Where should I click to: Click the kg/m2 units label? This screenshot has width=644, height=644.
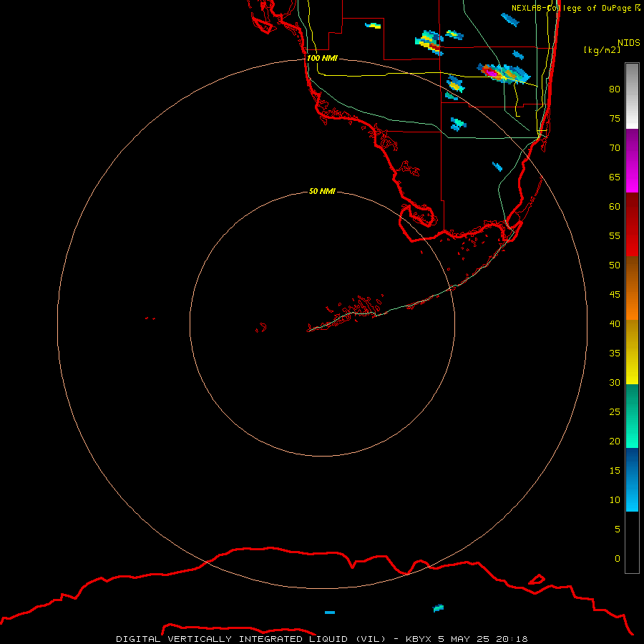[x=602, y=50]
